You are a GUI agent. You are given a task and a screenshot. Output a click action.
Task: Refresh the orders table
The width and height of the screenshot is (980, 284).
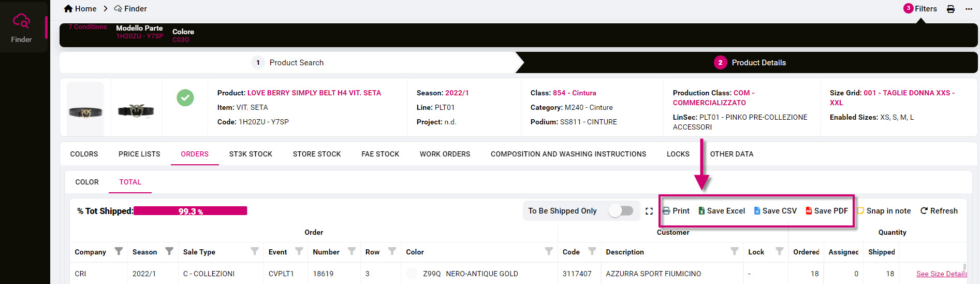pos(939,211)
